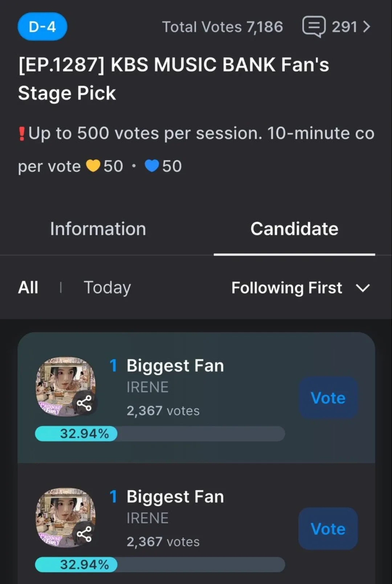Click the first 32.94% progress bar
The image size is (392, 584).
(x=160, y=434)
